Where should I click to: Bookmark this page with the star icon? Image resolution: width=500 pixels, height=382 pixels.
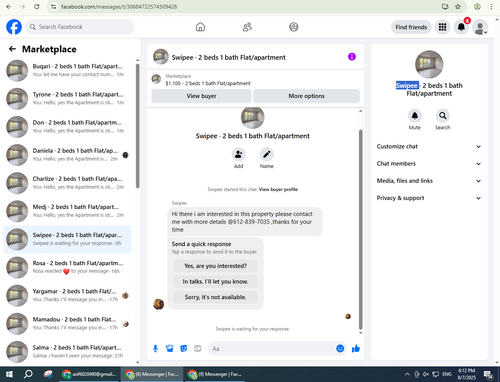[x=458, y=7]
